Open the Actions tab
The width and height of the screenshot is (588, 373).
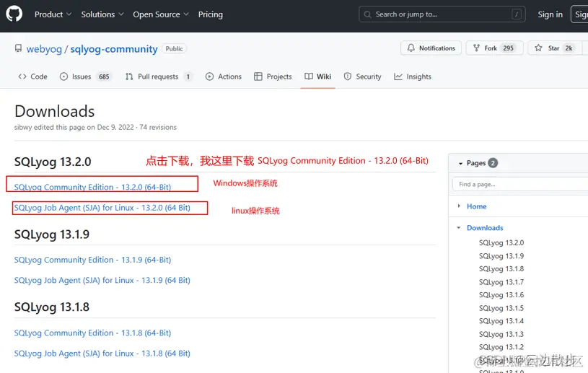224,76
